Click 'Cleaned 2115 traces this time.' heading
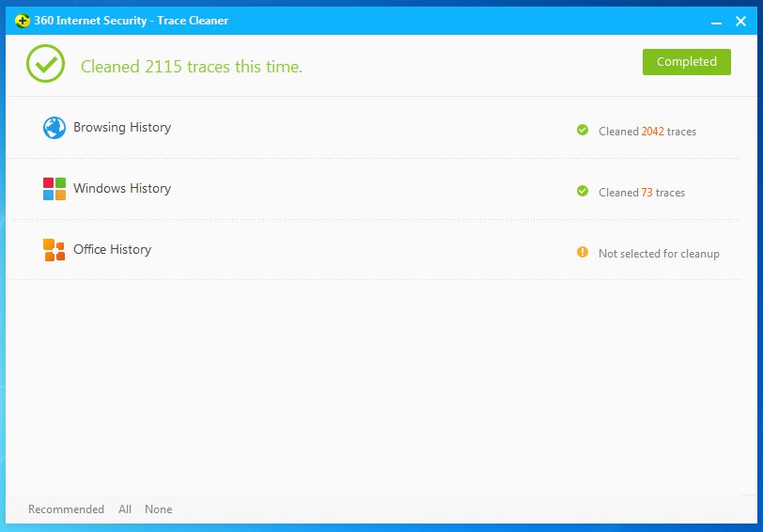Image resolution: width=763 pixels, height=532 pixels. pyautogui.click(x=192, y=66)
